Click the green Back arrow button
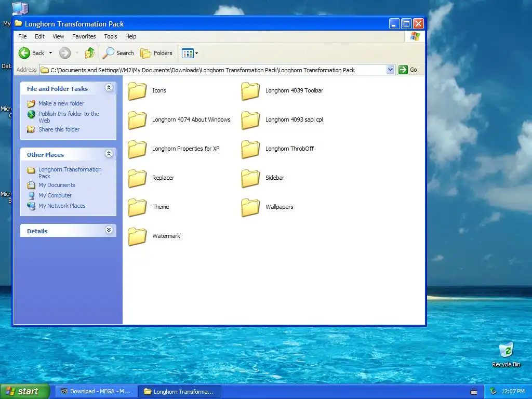Viewport: 532px width, 399px height. point(24,53)
